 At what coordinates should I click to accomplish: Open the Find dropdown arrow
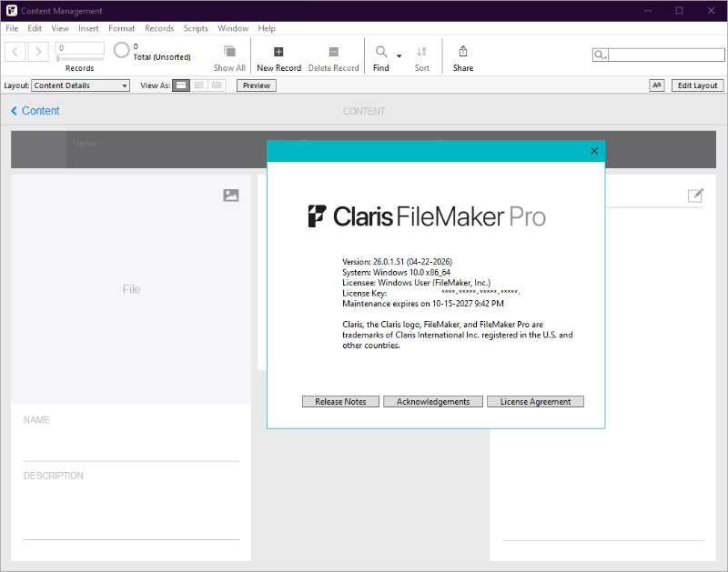pyautogui.click(x=399, y=56)
